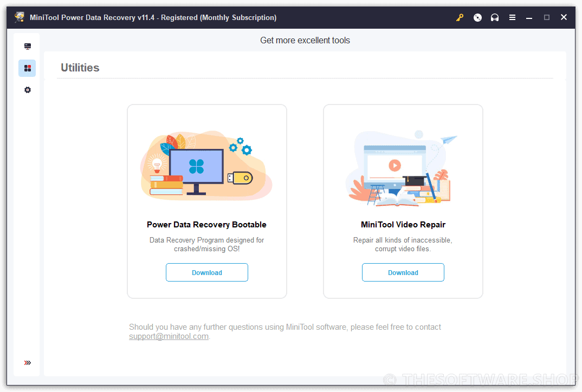This screenshot has width=582, height=392.
Task: Close the MiniTool window
Action: (564, 17)
